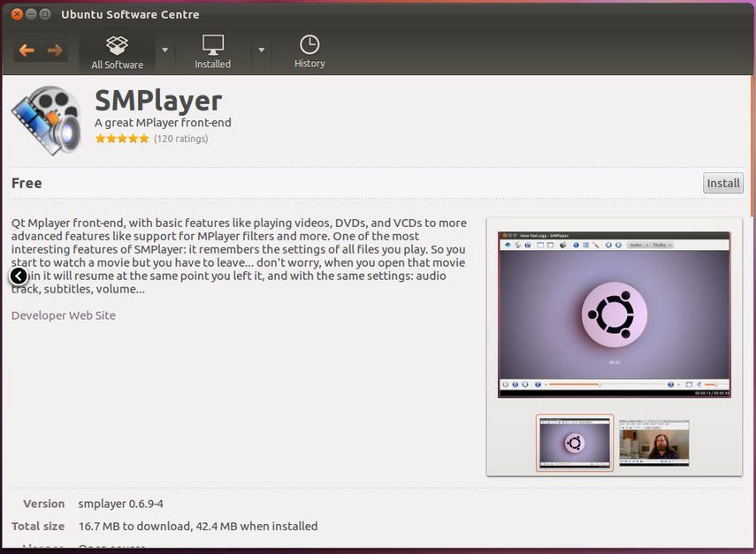Go forward with the right arrow
This screenshot has height=554, width=756.
(x=55, y=50)
